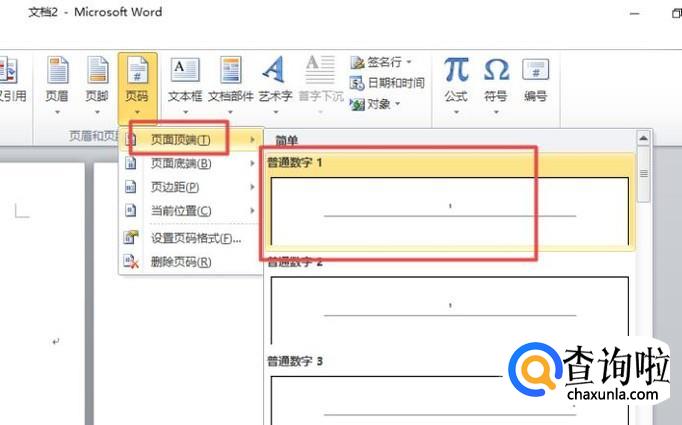Image resolution: width=682 pixels, height=425 pixels.
Task: Click the 编号 (Number) icon
Action: click(535, 70)
